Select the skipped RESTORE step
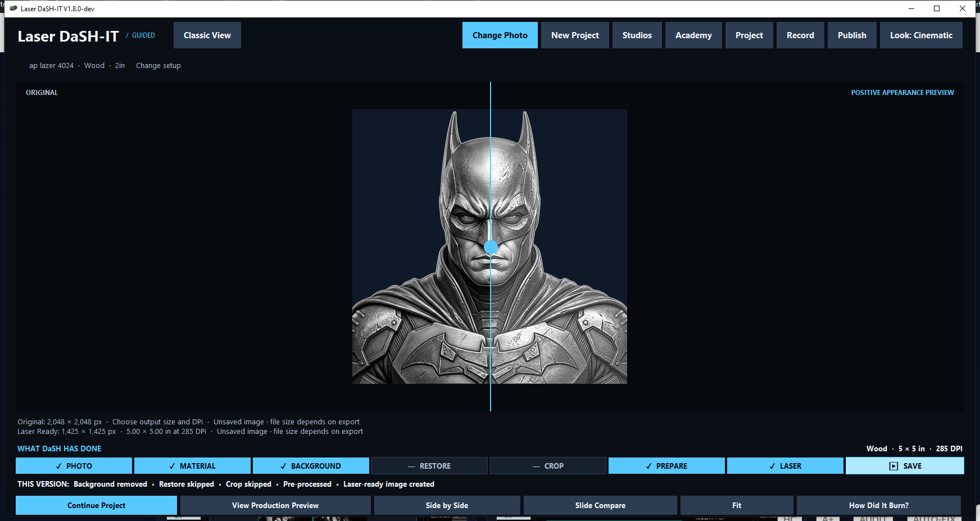 pos(429,466)
